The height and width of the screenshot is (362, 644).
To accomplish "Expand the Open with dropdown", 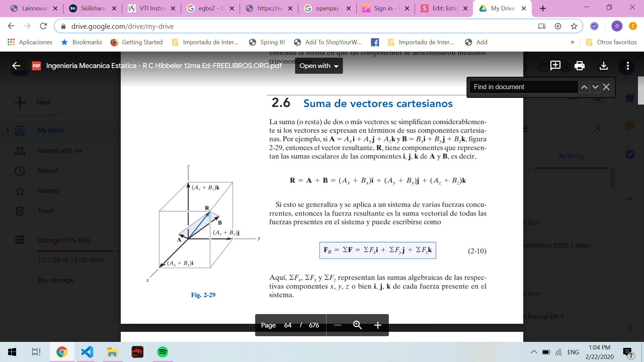I will click(319, 66).
